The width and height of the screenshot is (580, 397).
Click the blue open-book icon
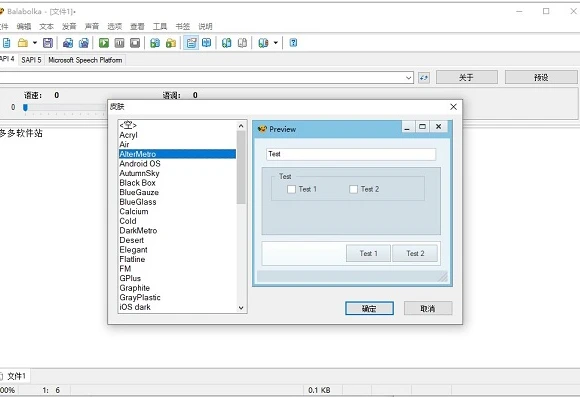[x=206, y=43]
